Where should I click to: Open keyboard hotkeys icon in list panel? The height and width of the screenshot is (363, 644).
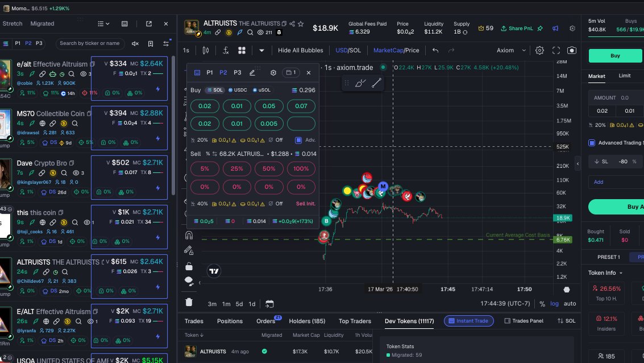click(x=124, y=24)
